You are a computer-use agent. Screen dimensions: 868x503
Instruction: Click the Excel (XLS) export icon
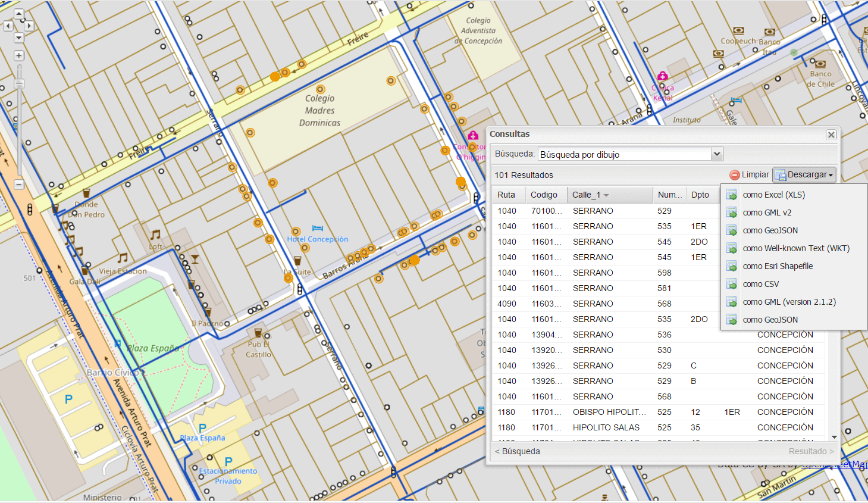click(732, 195)
